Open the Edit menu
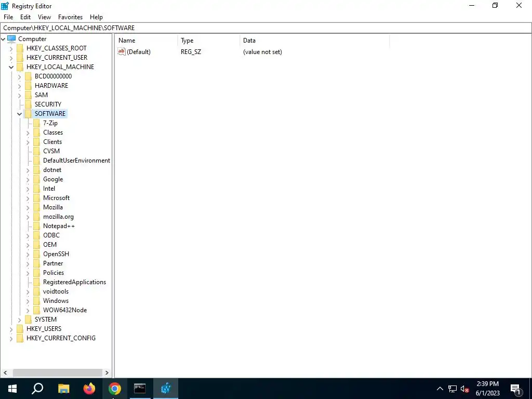 pyautogui.click(x=25, y=17)
